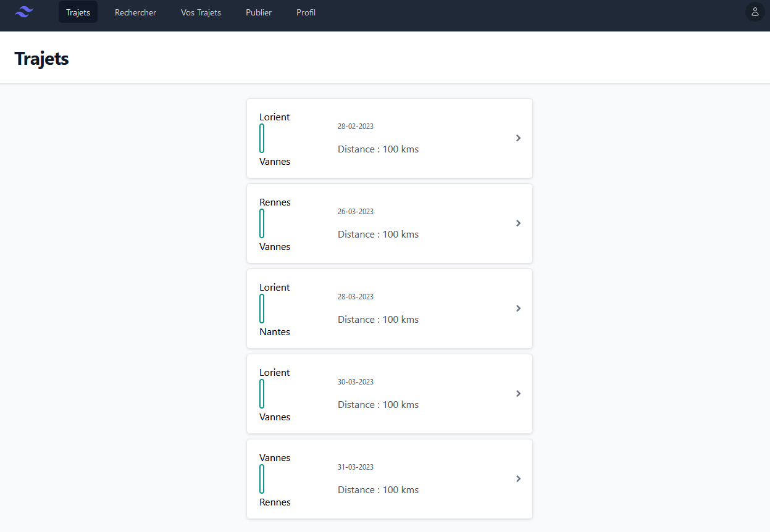Viewport: 770px width, 532px height.
Task: Click the wave logo in navbar
Action: (x=24, y=12)
